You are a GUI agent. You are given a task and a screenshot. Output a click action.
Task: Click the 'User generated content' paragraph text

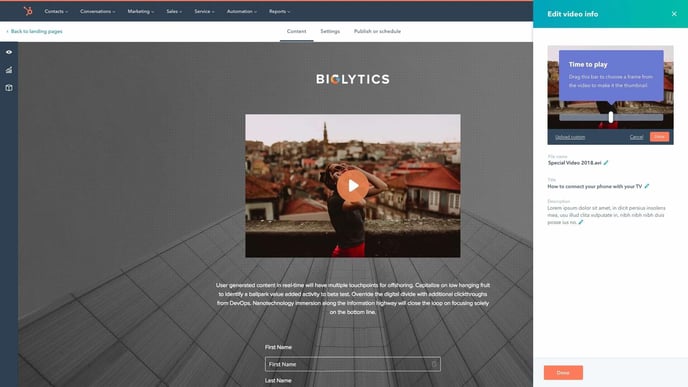pos(353,298)
